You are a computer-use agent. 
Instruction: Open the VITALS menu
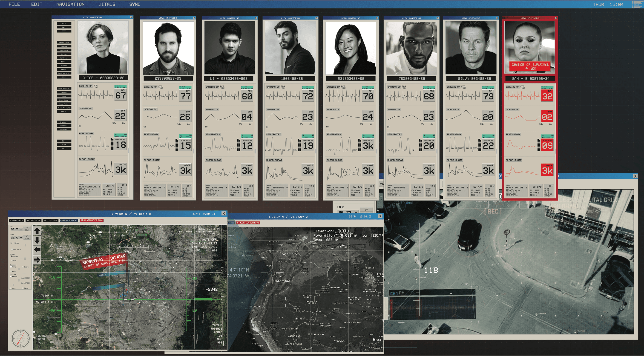(x=107, y=4)
